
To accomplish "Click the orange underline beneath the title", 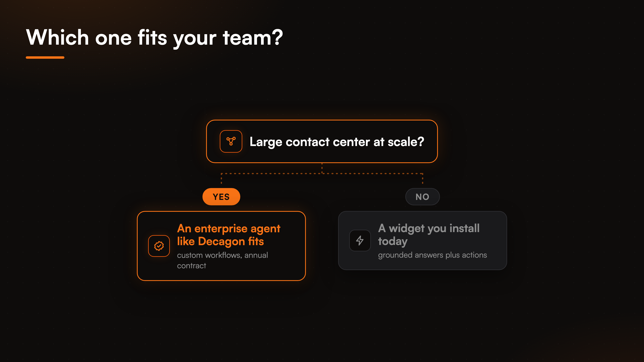I will click(45, 58).
